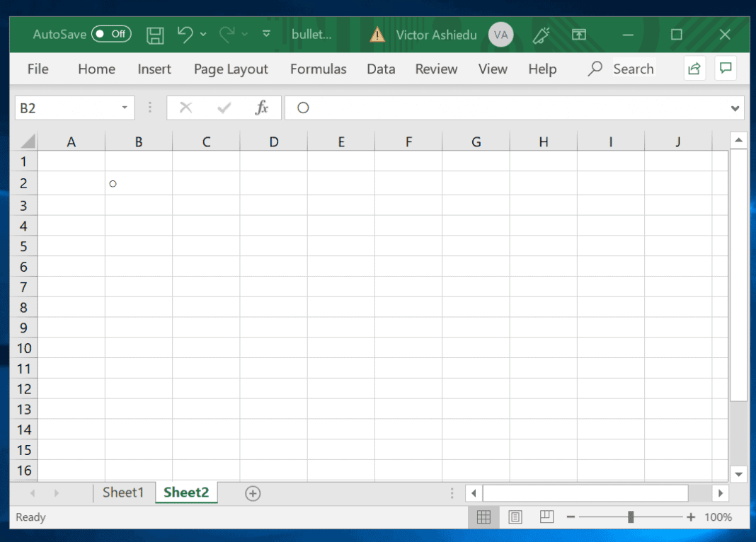Click the Undo arrow icon
756x542 pixels.
(185, 34)
